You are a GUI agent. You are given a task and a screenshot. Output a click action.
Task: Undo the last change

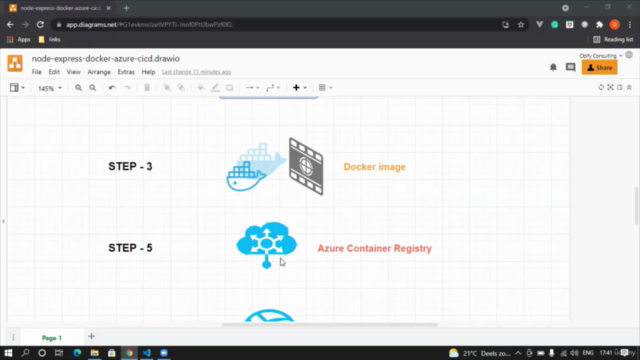(112, 88)
